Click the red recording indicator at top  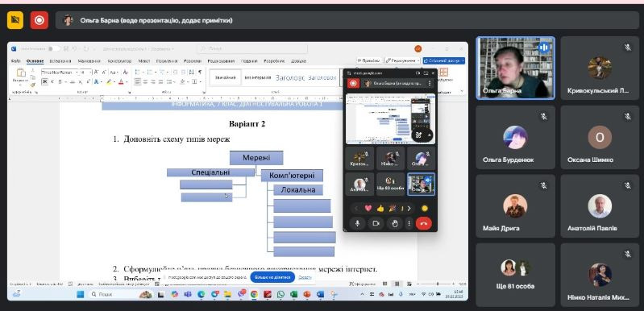tap(39, 20)
